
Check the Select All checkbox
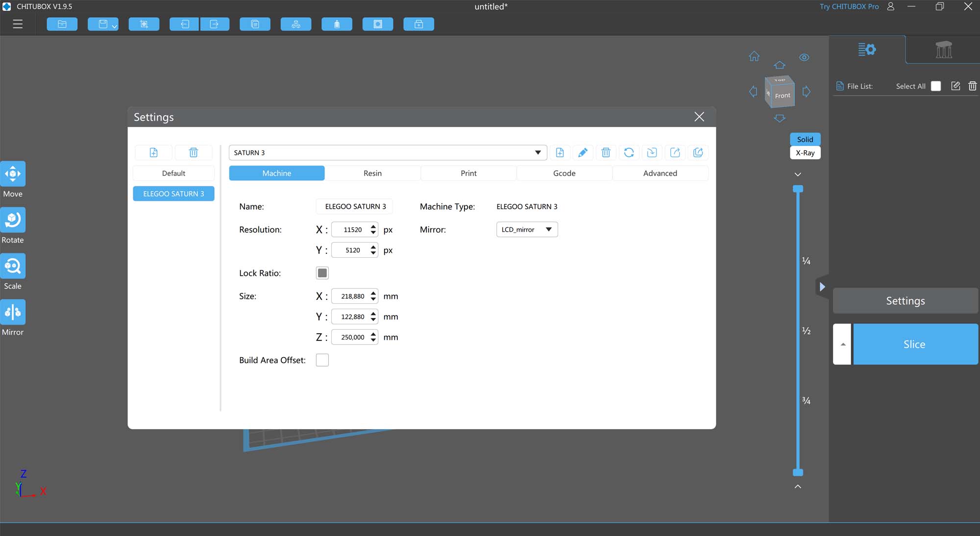click(936, 86)
